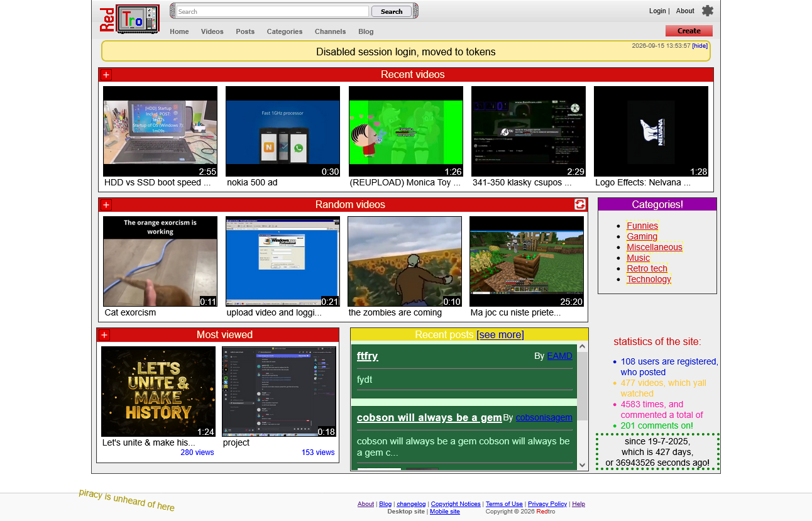Click the Search button

(x=392, y=11)
